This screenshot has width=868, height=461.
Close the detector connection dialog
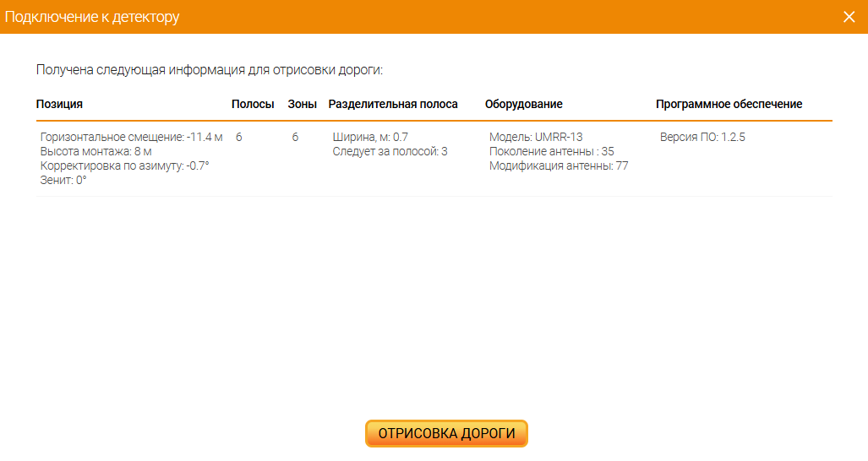click(x=849, y=17)
